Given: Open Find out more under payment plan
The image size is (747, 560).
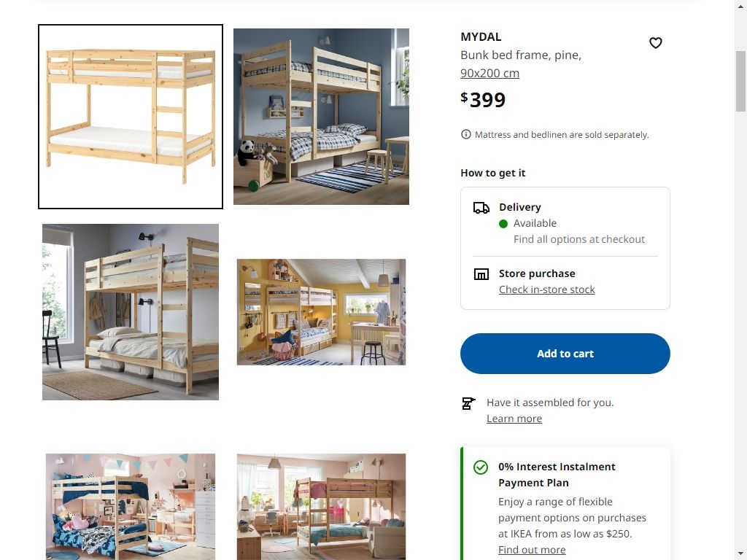Looking at the screenshot, I should [532, 550].
